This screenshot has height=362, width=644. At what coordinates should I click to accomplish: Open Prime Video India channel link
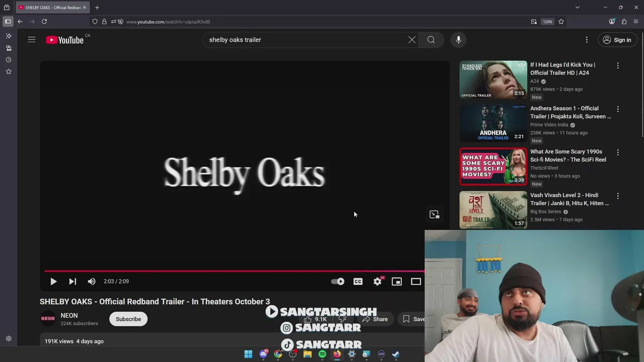(x=549, y=125)
